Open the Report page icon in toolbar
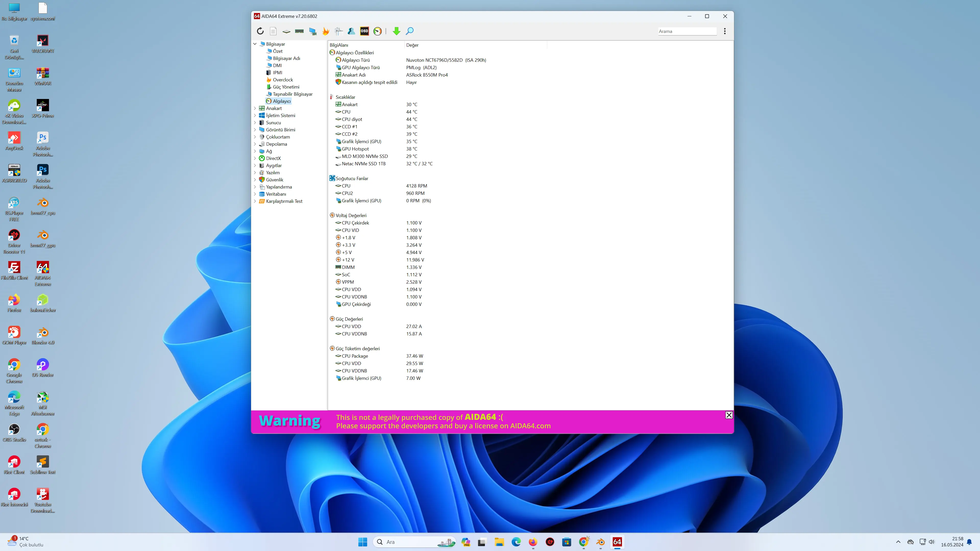The height and width of the screenshot is (551, 980). (273, 31)
